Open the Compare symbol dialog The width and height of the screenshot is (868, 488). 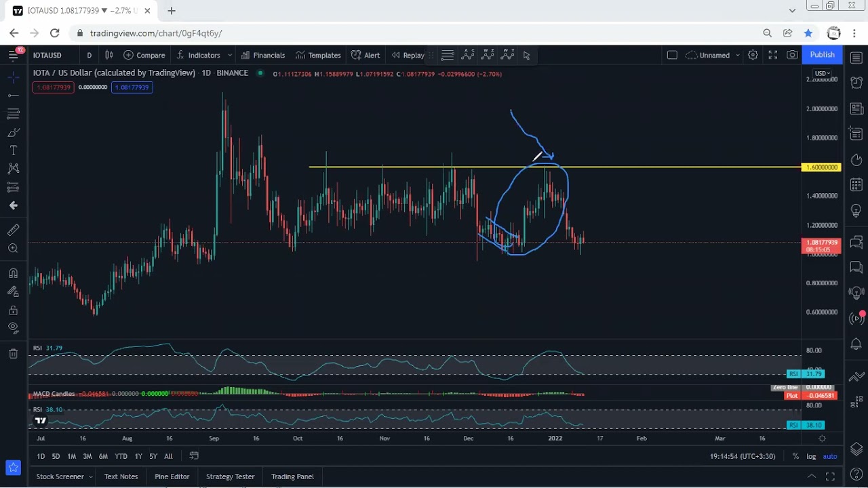(144, 55)
